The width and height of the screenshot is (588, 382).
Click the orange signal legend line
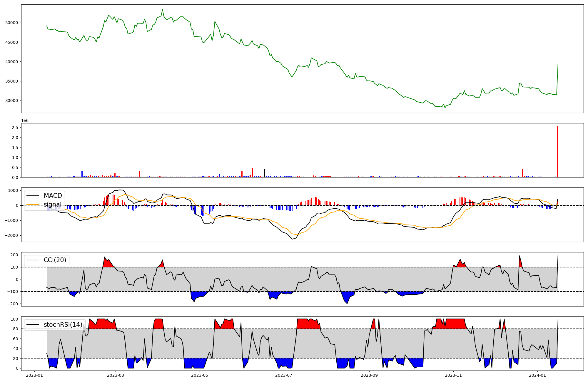33,205
